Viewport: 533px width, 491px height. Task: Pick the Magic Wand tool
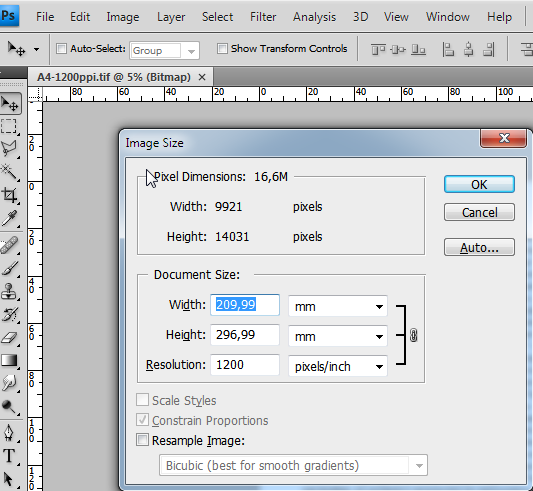[9, 172]
